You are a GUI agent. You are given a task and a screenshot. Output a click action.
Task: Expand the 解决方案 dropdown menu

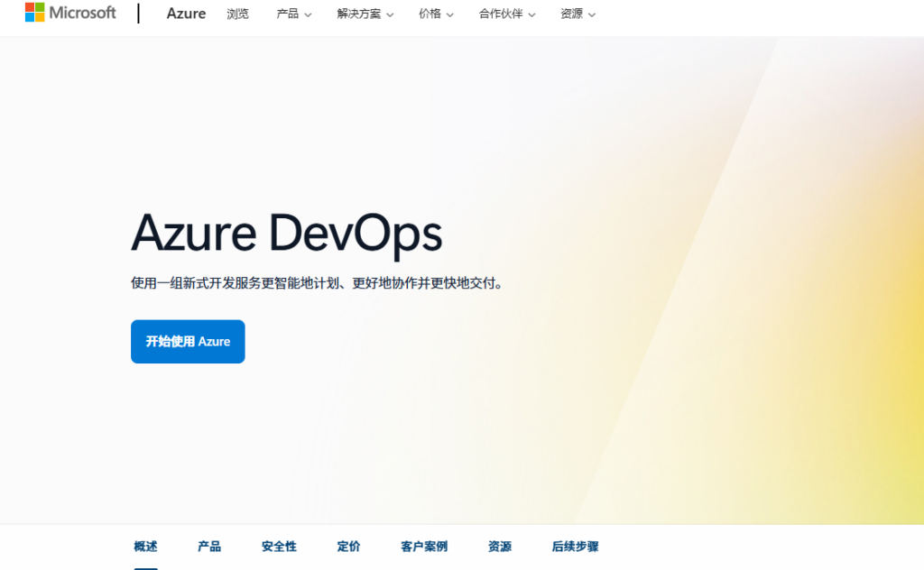tap(365, 14)
